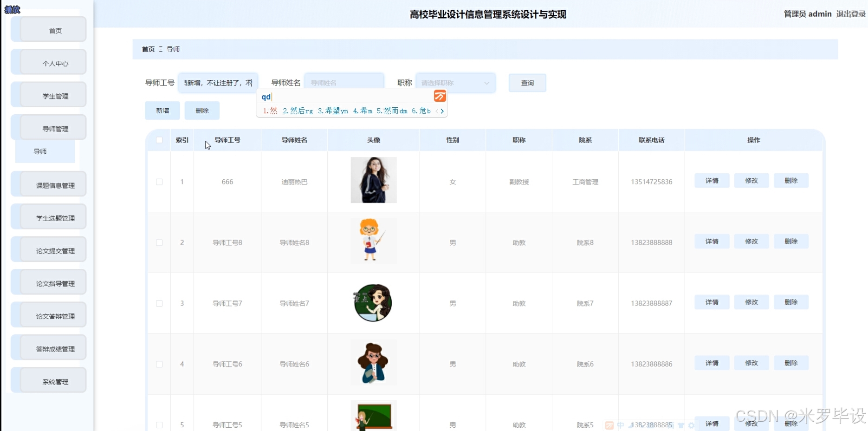Select IME candidate 然而
The height and width of the screenshot is (431, 868).
coord(392,111)
